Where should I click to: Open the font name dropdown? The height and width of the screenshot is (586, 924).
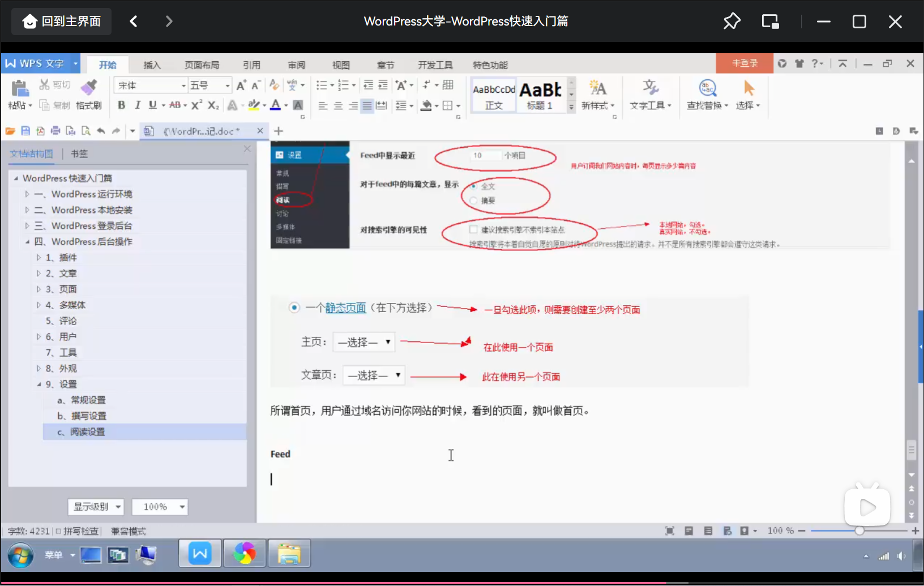[183, 85]
